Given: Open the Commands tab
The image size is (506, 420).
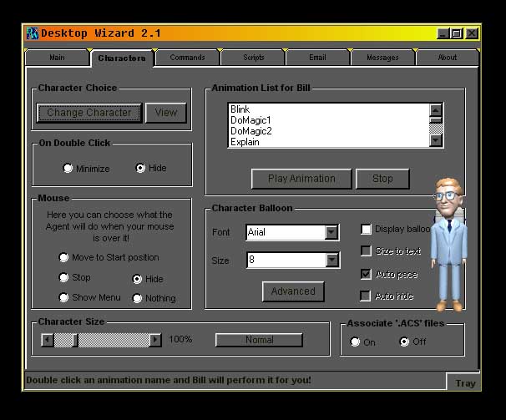Looking at the screenshot, I should click(x=187, y=58).
